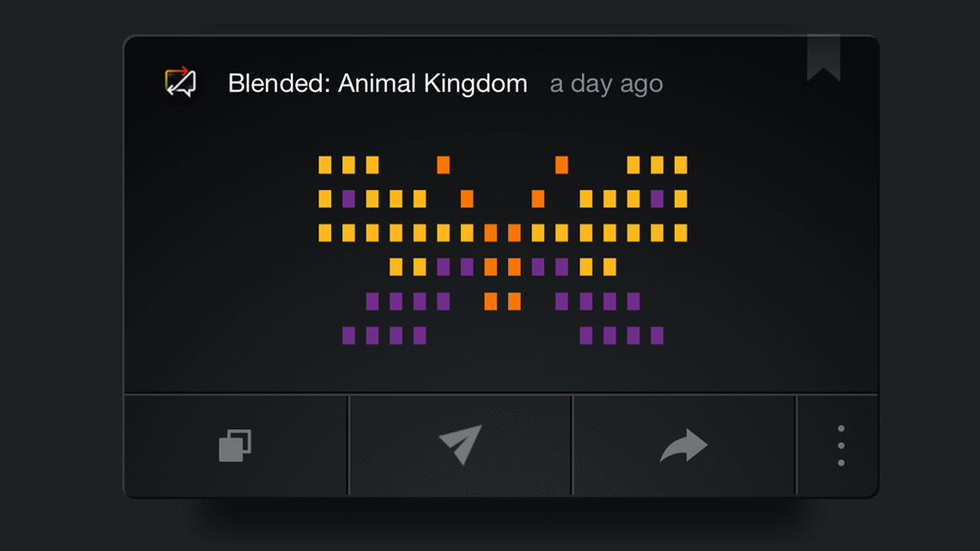Open the "Blended: Animal Kingdom" title
The height and width of the screenshot is (551, 980).
[377, 84]
